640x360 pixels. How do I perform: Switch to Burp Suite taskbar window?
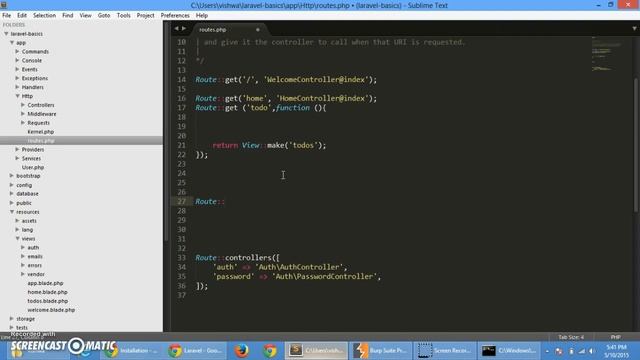point(380,351)
